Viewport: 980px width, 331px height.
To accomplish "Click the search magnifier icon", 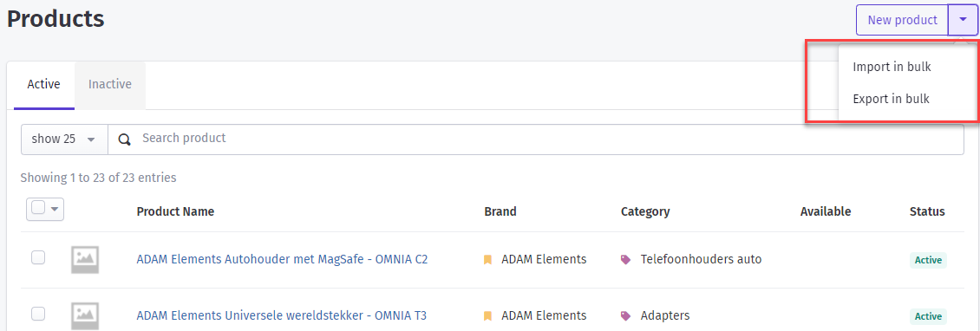I will 125,140.
